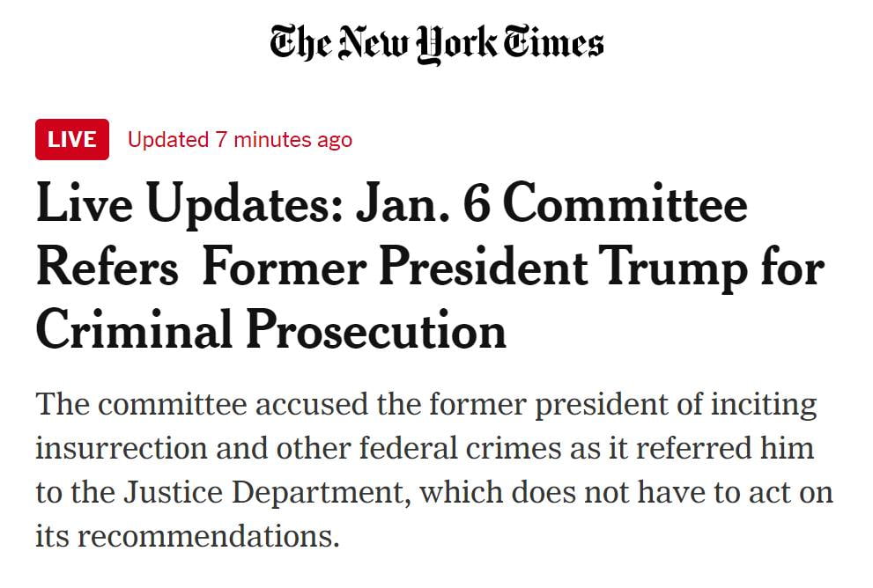Click The New York Times logo

[x=436, y=44]
